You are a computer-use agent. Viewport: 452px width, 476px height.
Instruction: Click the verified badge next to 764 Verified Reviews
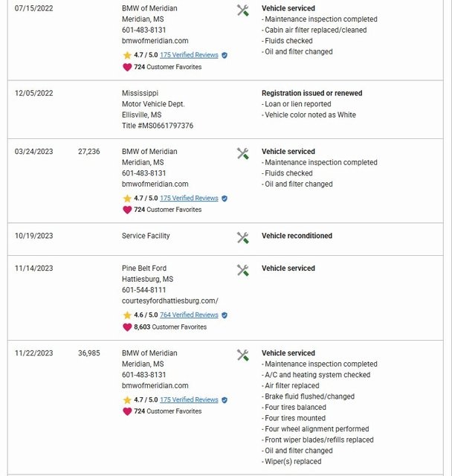(225, 315)
